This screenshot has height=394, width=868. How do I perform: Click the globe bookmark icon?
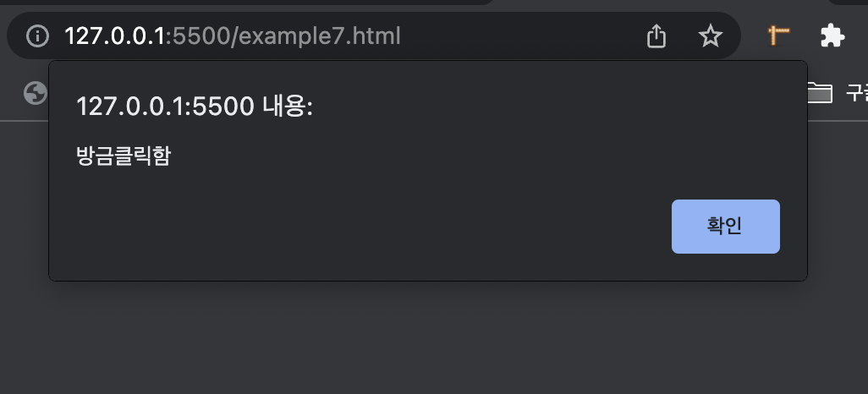click(35, 93)
